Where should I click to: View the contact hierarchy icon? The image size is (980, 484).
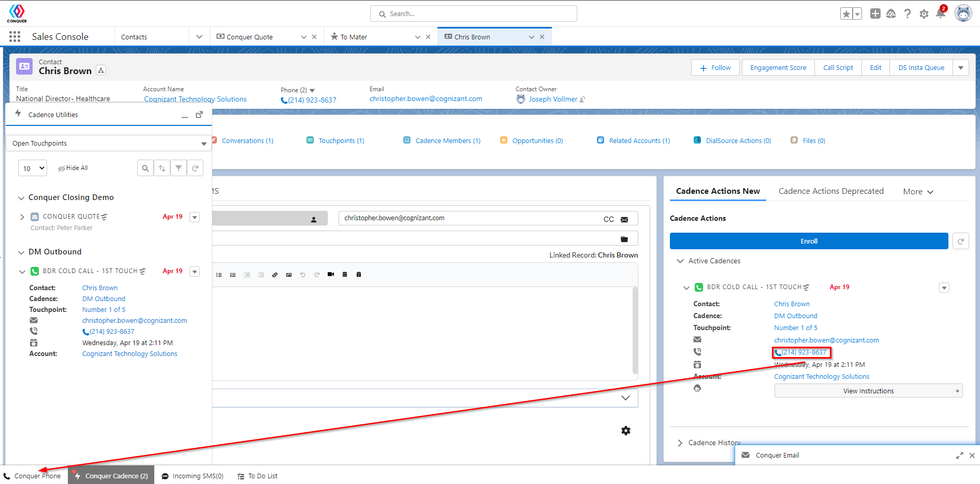[x=101, y=70]
